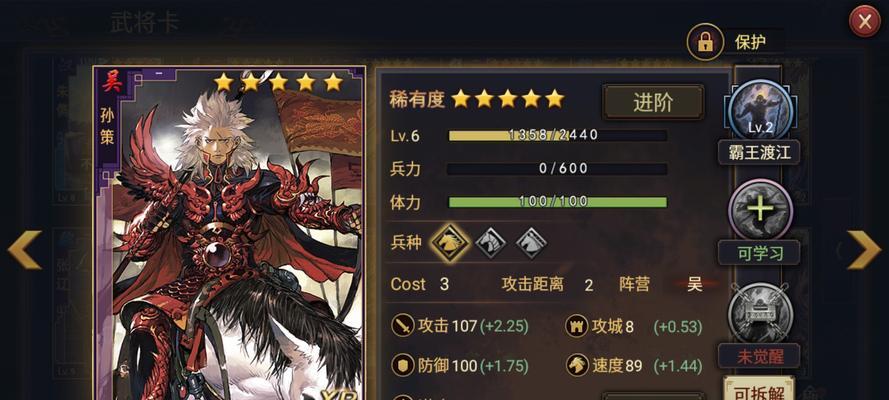Select the highlighted cavalry troop type icon

[x=450, y=242]
